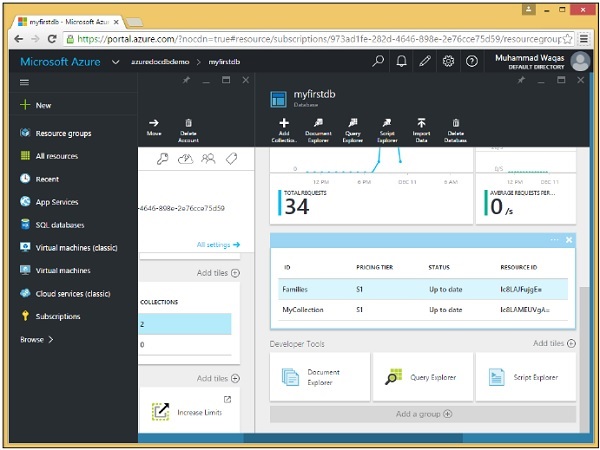Open portal settings gear
The image size is (600, 450).
click(x=448, y=61)
